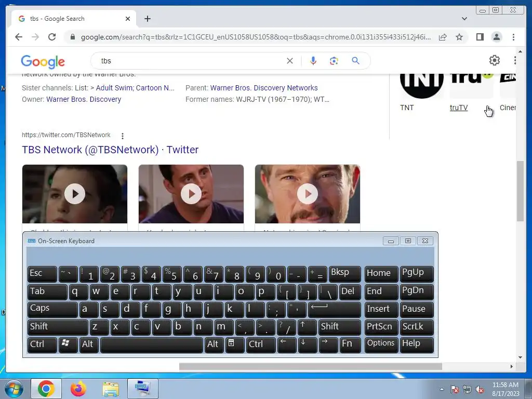The width and height of the screenshot is (532, 399).
Task: Toggle Caps key on On-Screen Keyboard
Action: point(52,309)
